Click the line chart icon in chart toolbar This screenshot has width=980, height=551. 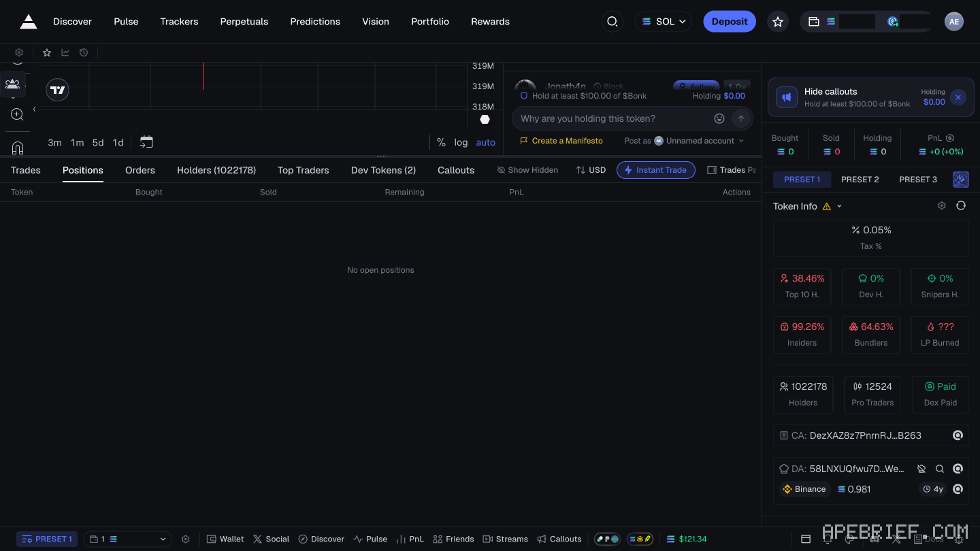[x=65, y=52]
